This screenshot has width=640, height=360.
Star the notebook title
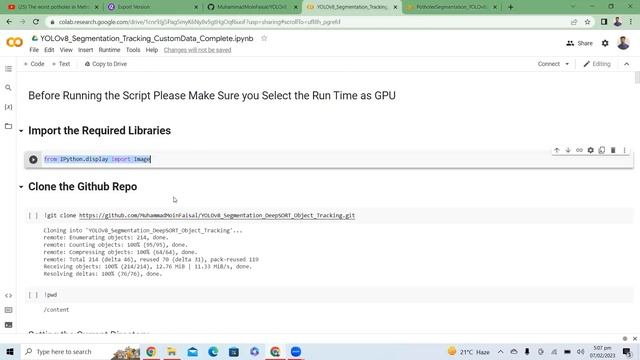[x=264, y=38]
